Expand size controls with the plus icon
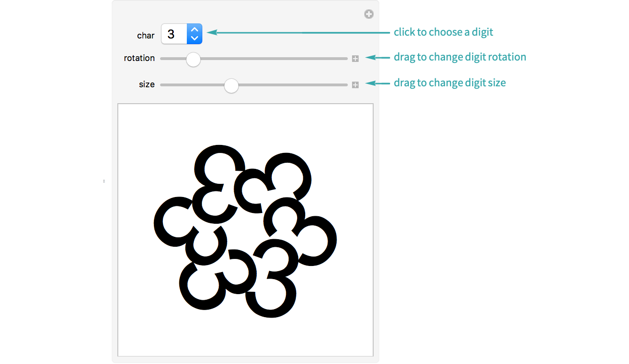 (x=355, y=85)
